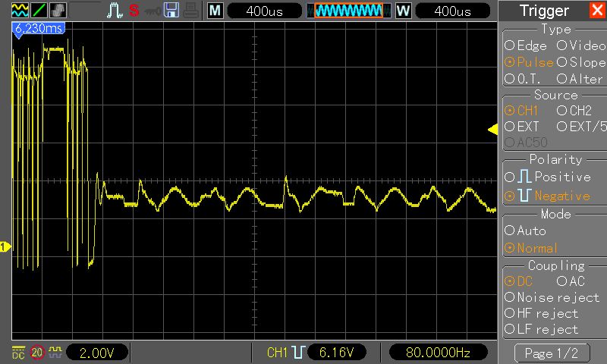Select Slope trigger type

coord(581,62)
